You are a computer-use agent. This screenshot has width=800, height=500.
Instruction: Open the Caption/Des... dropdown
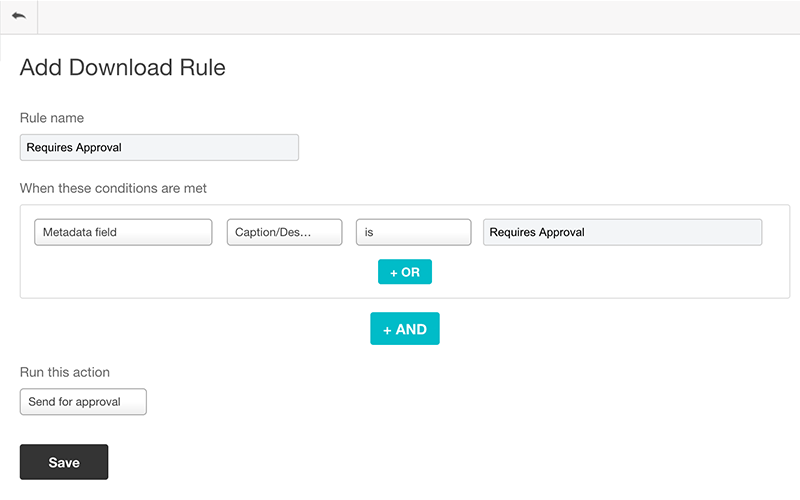(x=284, y=232)
